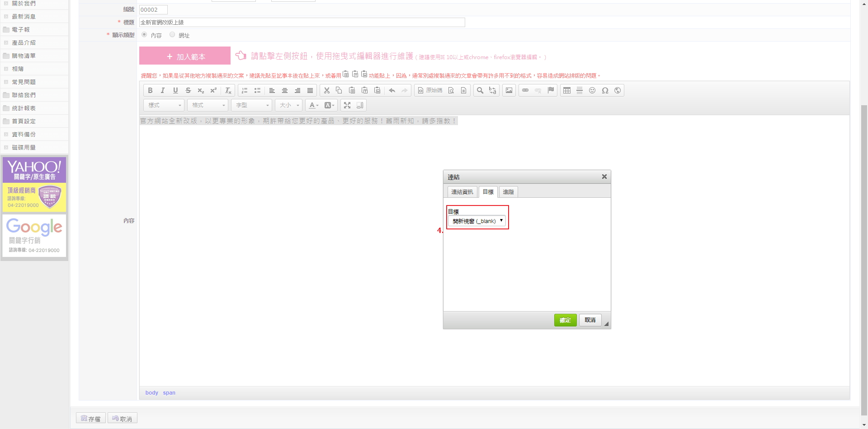The image size is (868, 429).
Task: Toggle bold formatting in the editor toolbar
Action: click(x=150, y=91)
